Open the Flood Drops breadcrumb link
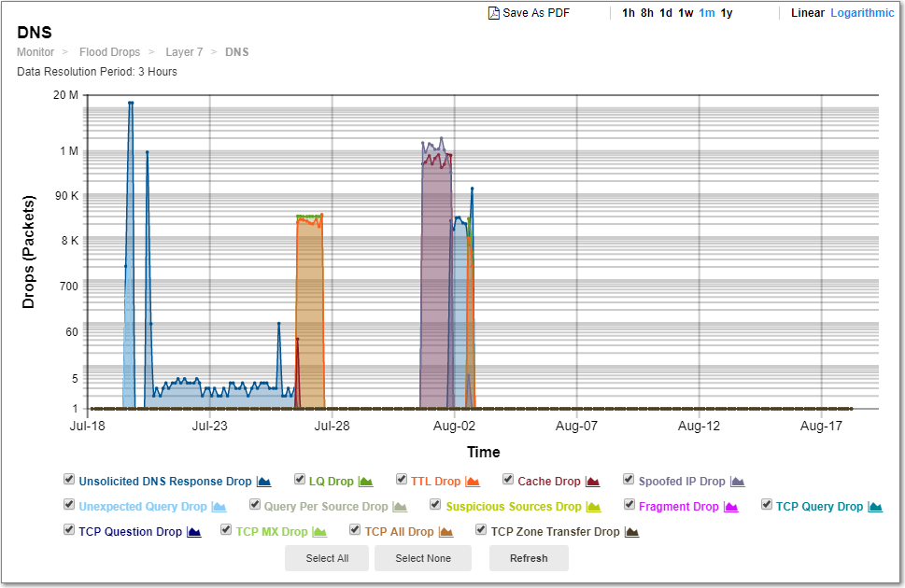The width and height of the screenshot is (905, 588). [x=109, y=51]
